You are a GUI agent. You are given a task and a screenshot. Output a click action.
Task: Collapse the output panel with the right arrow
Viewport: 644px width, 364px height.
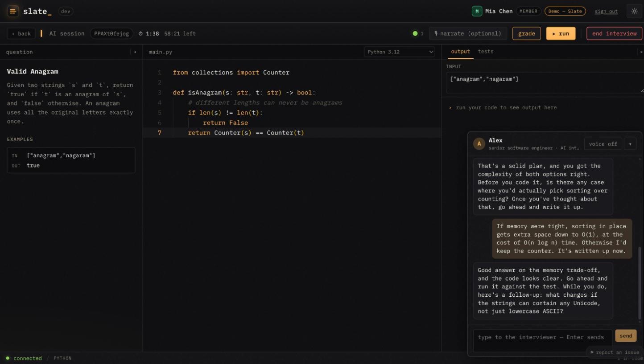641,52
